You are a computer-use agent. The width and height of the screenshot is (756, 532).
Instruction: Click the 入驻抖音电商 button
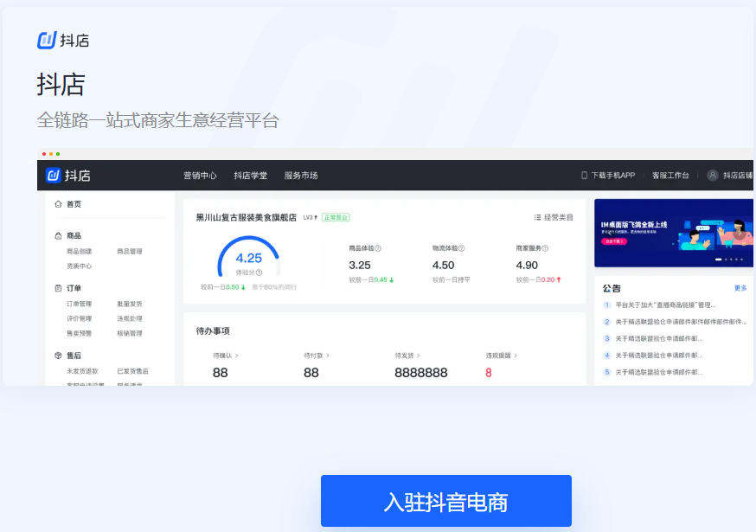(446, 501)
